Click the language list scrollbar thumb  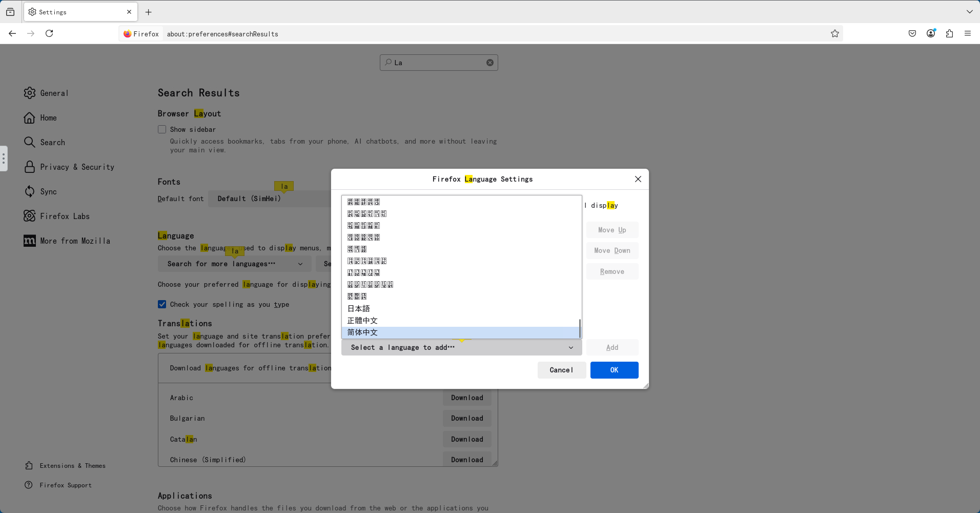click(580, 328)
